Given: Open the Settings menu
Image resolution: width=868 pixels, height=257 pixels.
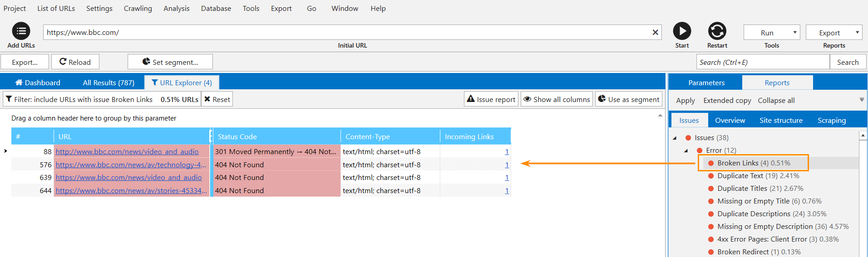Looking at the screenshot, I should [x=99, y=8].
